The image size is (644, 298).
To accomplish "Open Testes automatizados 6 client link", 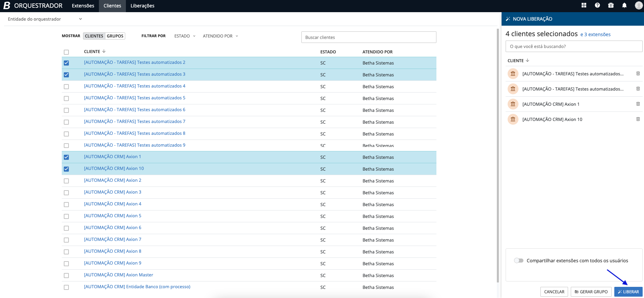I will (135, 109).
